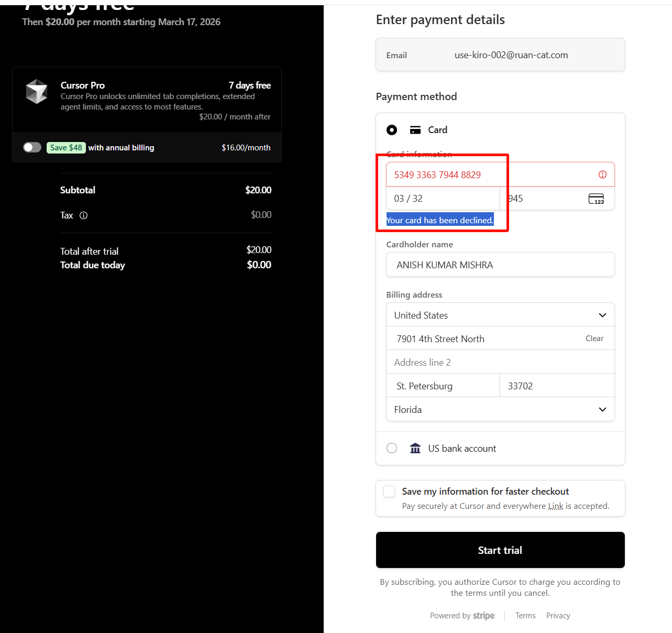Click the credit card icon beside Card

pos(415,130)
